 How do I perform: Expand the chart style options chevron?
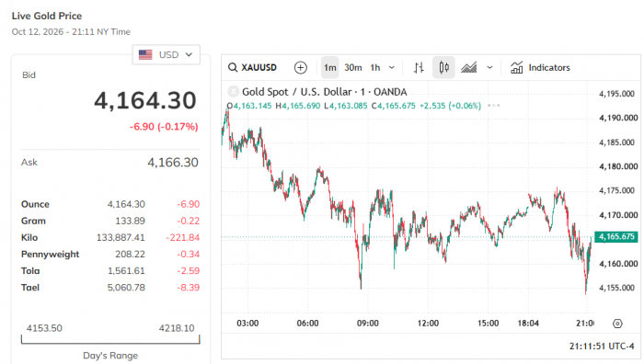tap(489, 67)
